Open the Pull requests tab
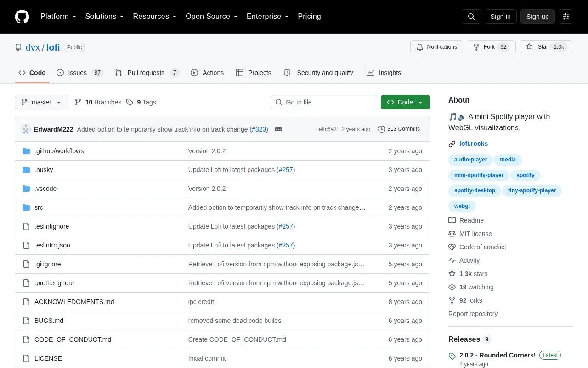The height and width of the screenshot is (368, 588). click(x=147, y=73)
